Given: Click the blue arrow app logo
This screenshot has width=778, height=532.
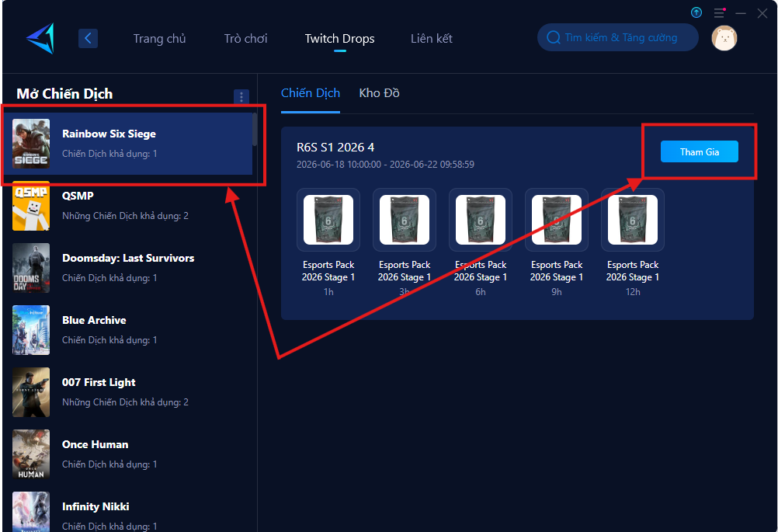Looking at the screenshot, I should 40,38.
